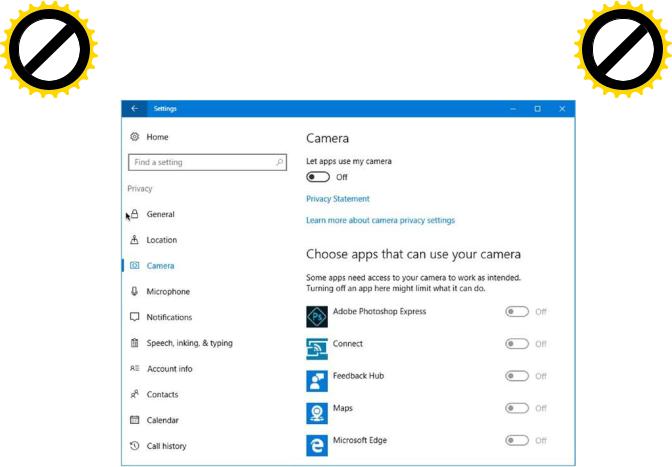Click the Notifications speech bubble icon
The width and height of the screenshot is (672, 467).
(x=135, y=317)
